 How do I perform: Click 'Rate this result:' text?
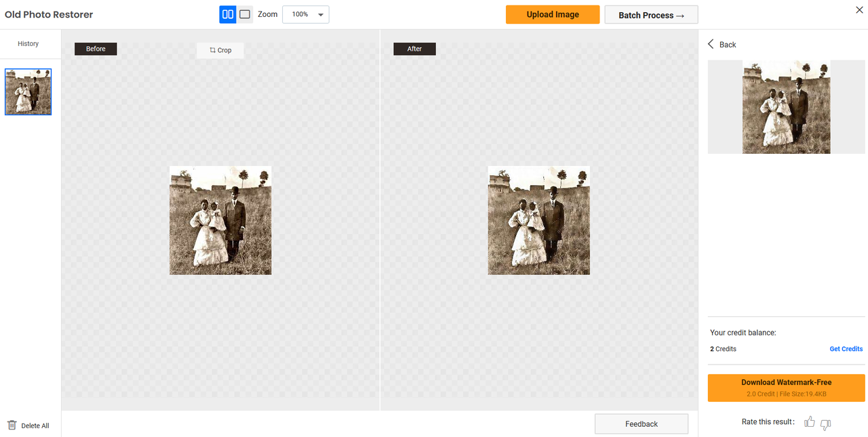[768, 421]
